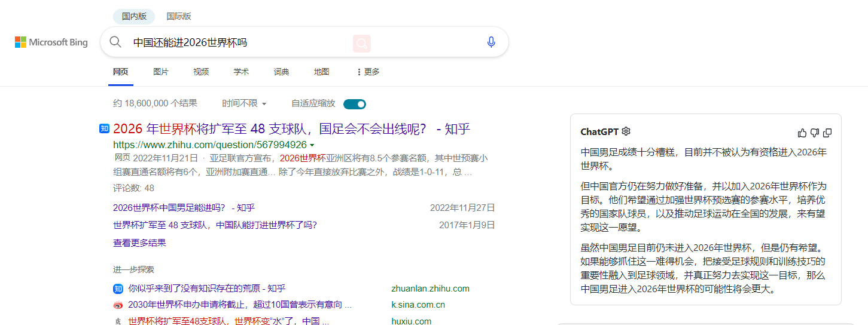The width and height of the screenshot is (868, 325).
Task: Copy the ChatGPT answer text
Action: [x=827, y=133]
